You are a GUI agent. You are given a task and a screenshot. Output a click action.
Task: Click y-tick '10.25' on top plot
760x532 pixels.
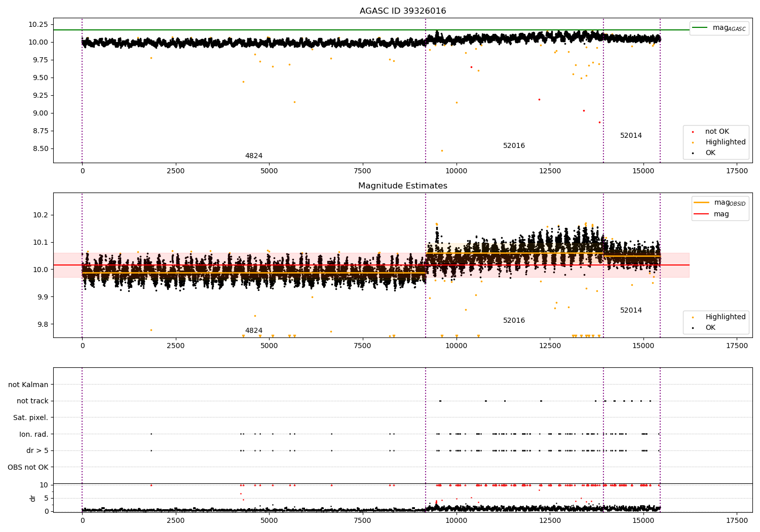coord(38,24)
